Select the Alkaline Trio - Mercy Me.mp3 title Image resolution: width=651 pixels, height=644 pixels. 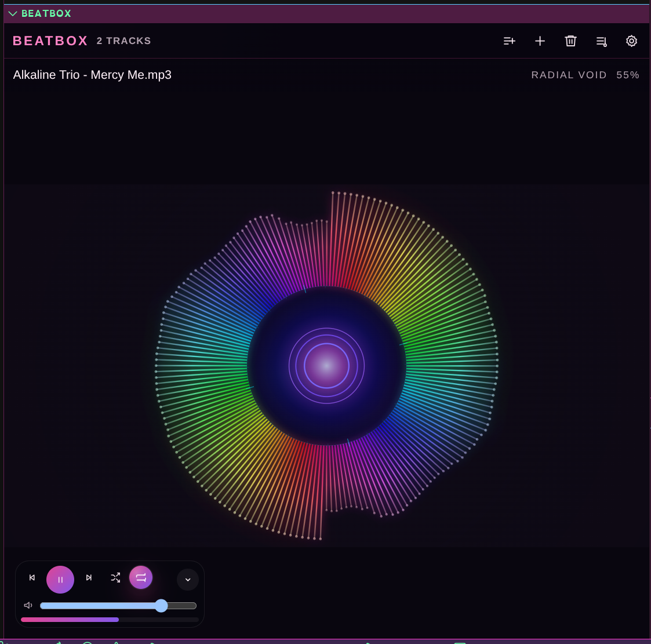92,75
